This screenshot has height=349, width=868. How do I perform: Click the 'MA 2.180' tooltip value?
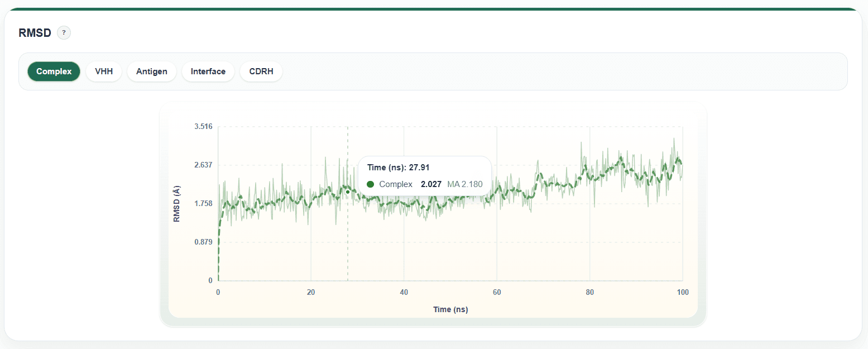465,184
